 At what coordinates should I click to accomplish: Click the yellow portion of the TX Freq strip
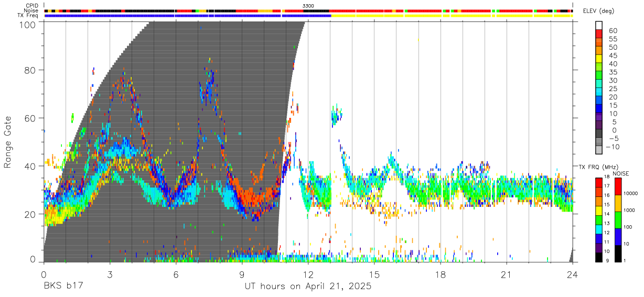pos(452,16)
